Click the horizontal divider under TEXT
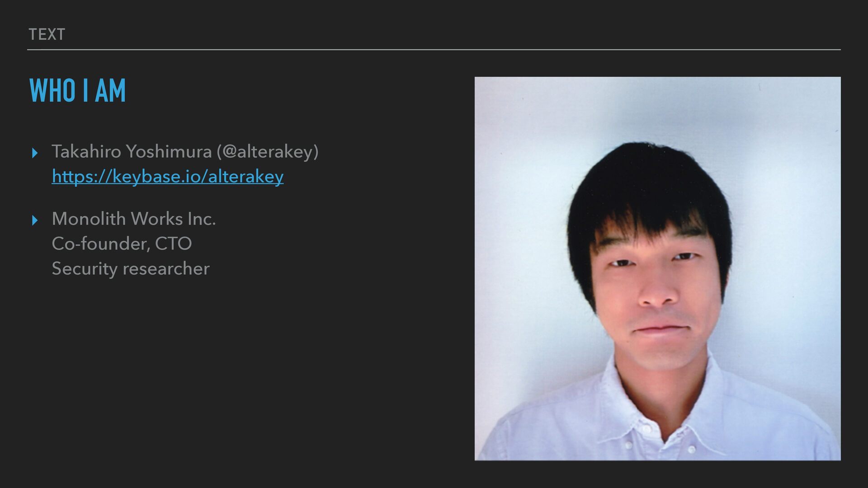 click(x=434, y=50)
